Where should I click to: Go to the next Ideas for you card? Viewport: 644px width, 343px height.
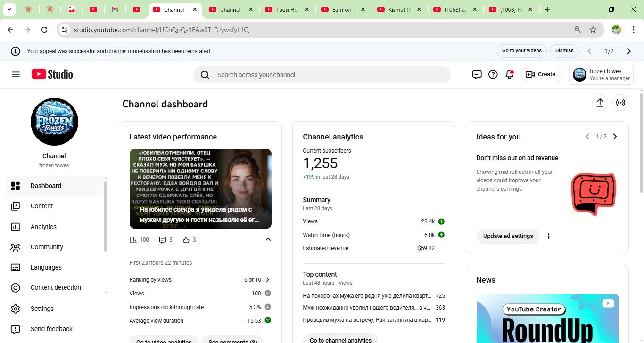pyautogui.click(x=614, y=137)
